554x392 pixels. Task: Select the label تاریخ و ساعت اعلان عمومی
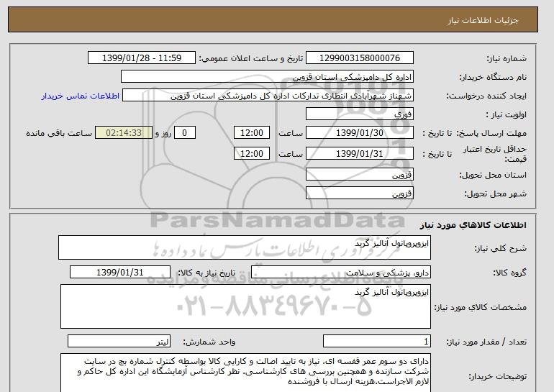pos(251,59)
